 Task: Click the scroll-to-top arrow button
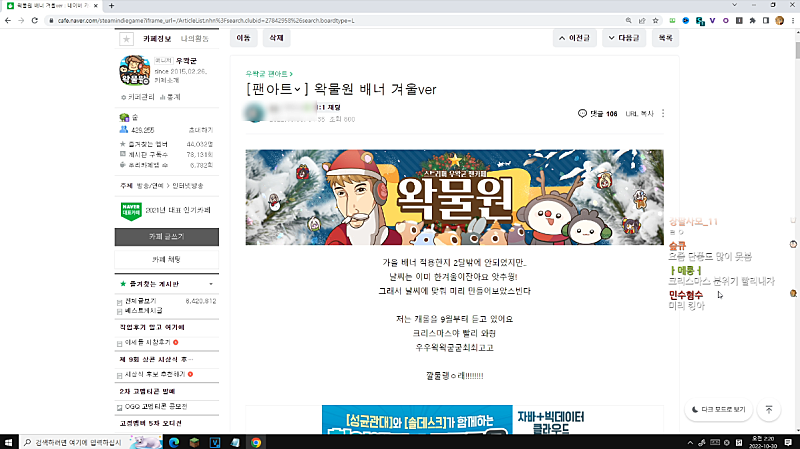[769, 409]
